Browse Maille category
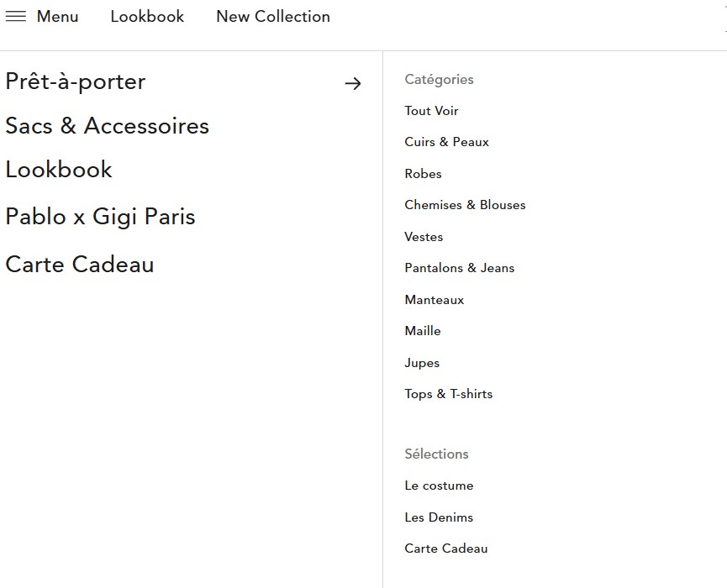The height and width of the screenshot is (588, 727). [423, 331]
